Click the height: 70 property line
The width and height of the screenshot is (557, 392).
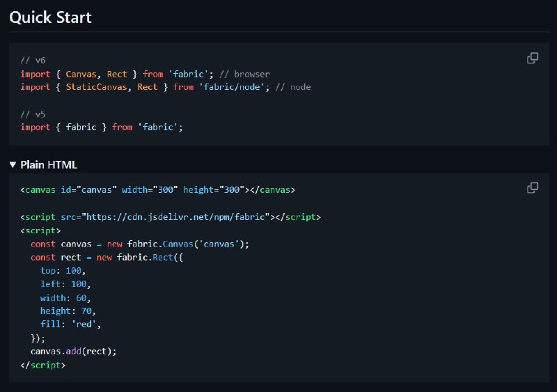click(x=68, y=311)
